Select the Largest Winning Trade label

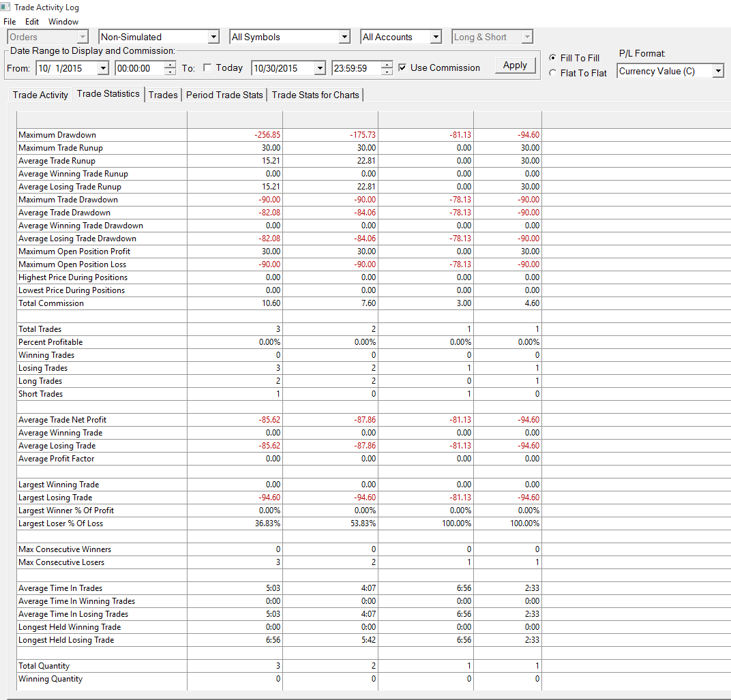click(59, 485)
